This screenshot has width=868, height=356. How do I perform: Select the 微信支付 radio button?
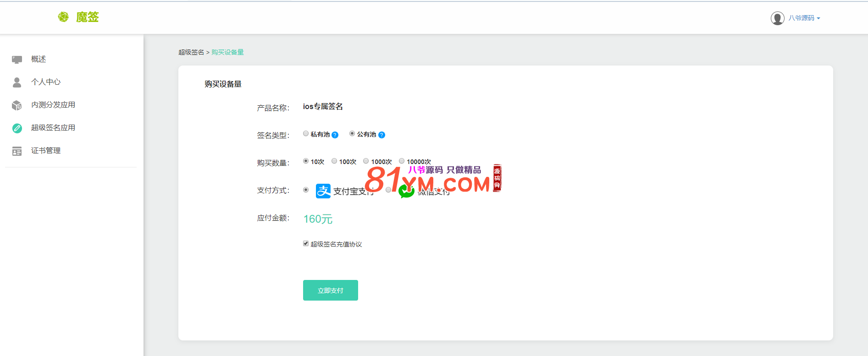pyautogui.click(x=388, y=190)
